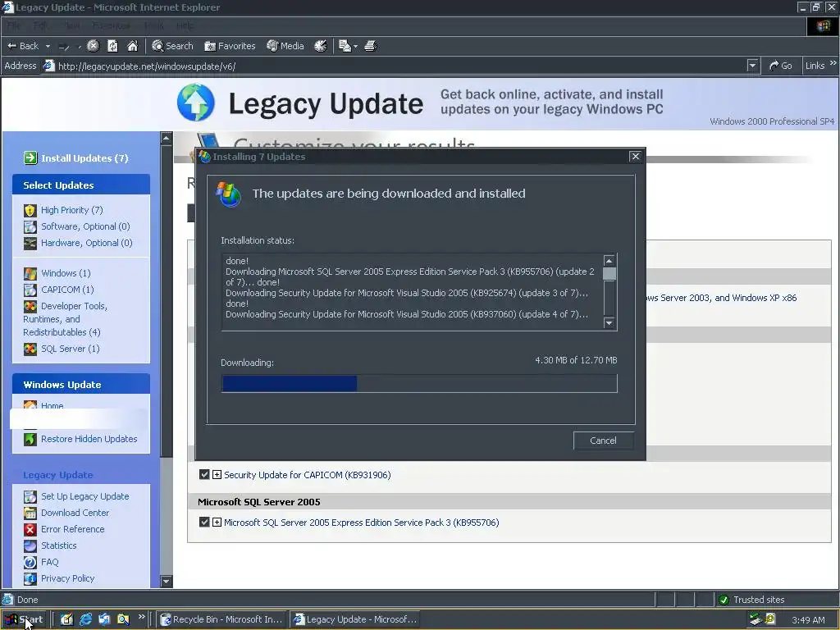Open the Help menu

click(185, 25)
